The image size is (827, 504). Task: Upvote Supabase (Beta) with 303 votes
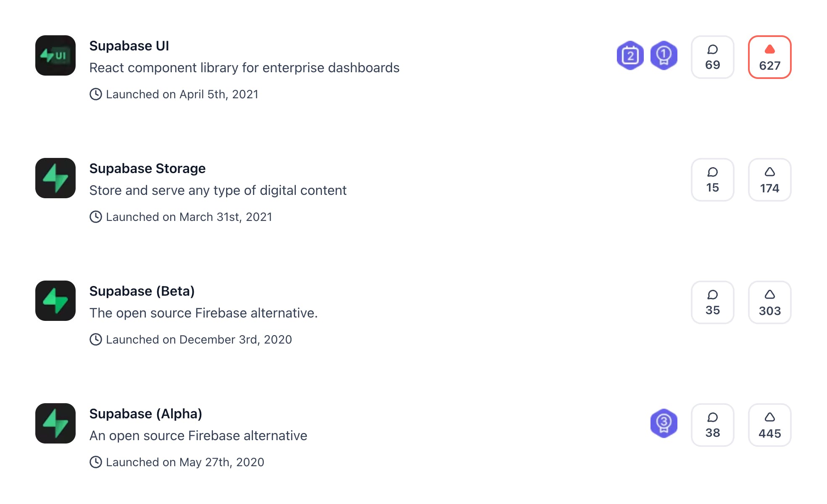pyautogui.click(x=769, y=302)
